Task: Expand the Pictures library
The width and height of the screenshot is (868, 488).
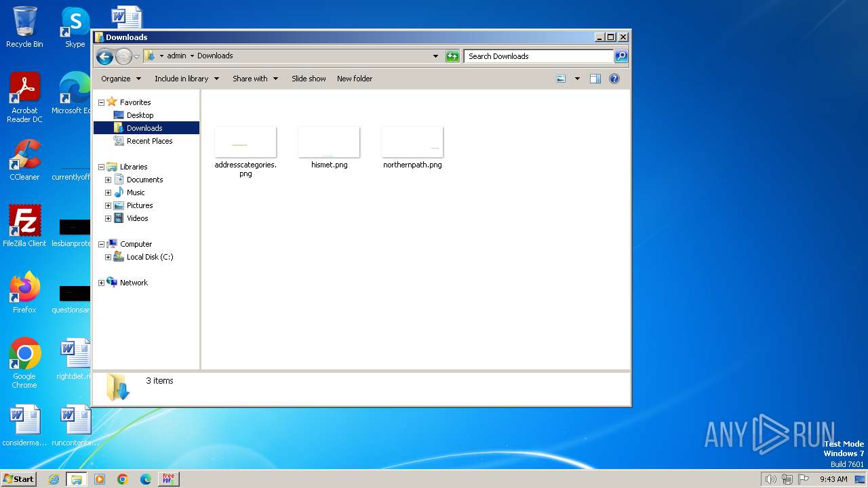Action: [108, 205]
